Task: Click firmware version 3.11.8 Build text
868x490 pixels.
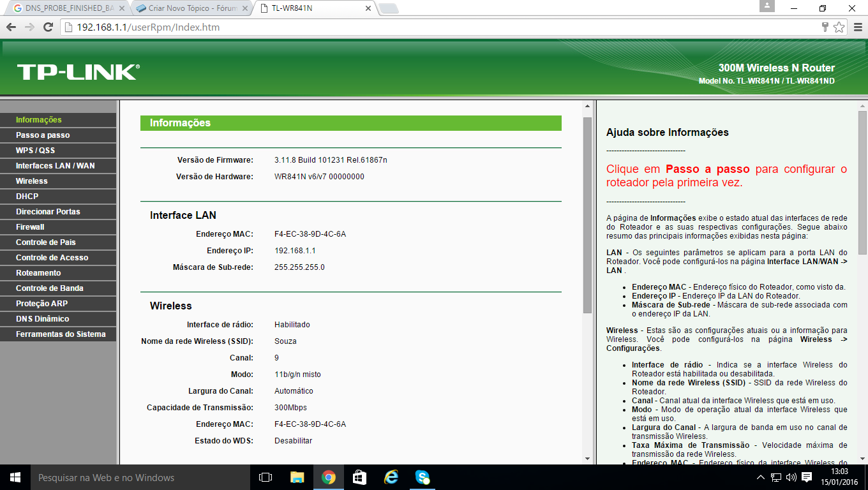Action: (x=331, y=160)
